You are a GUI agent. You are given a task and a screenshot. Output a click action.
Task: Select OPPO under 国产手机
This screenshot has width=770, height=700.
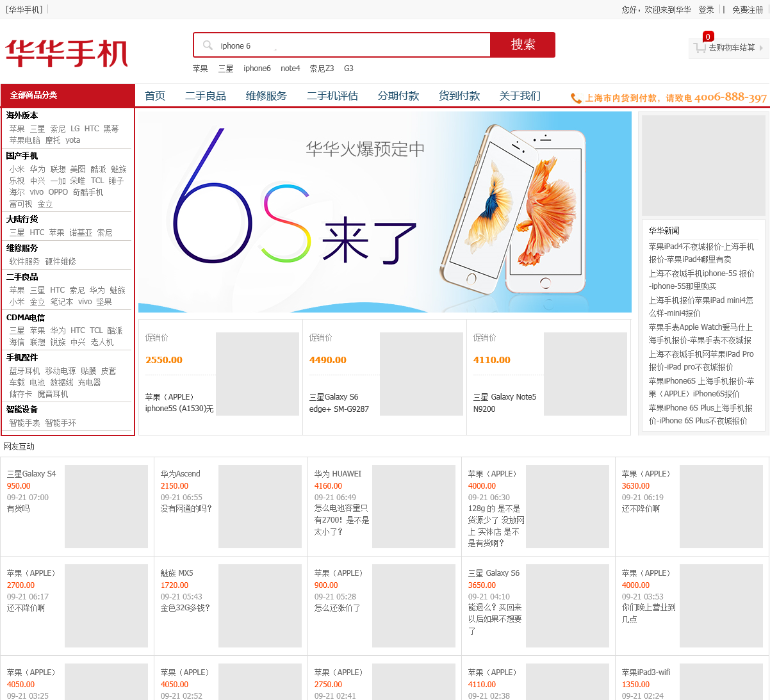(58, 192)
